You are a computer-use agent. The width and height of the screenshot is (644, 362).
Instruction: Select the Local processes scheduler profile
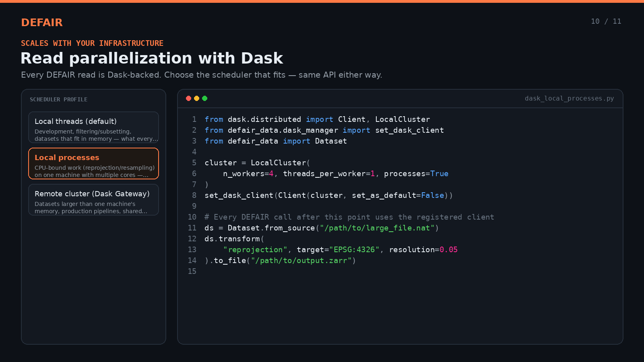(93, 164)
